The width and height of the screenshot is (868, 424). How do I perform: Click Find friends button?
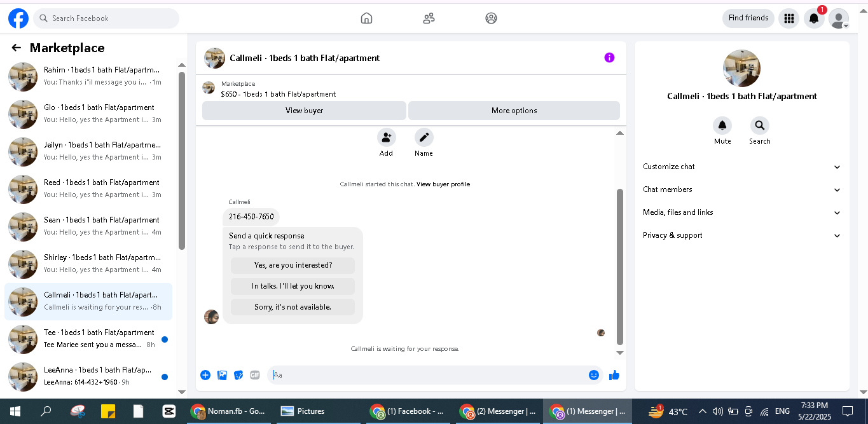pyautogui.click(x=748, y=18)
